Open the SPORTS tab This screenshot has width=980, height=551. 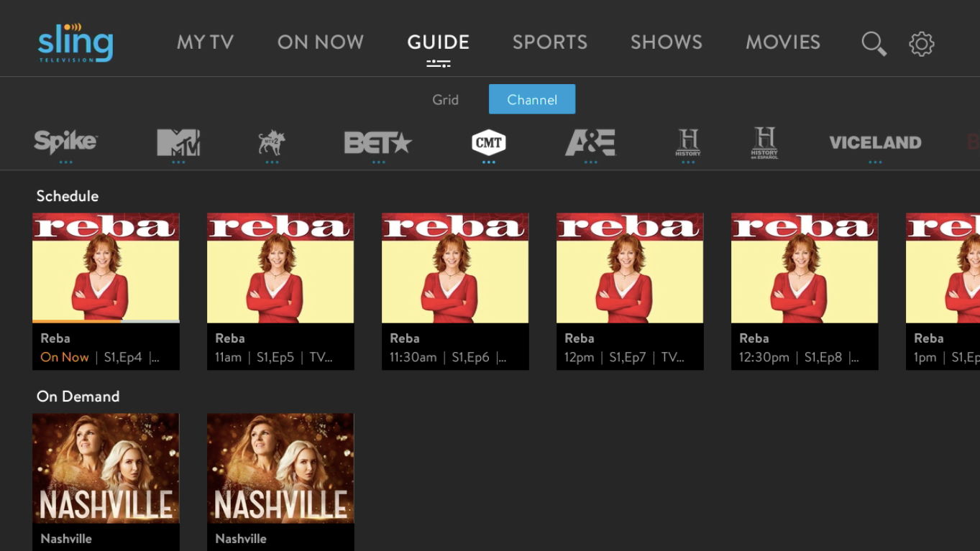(549, 42)
